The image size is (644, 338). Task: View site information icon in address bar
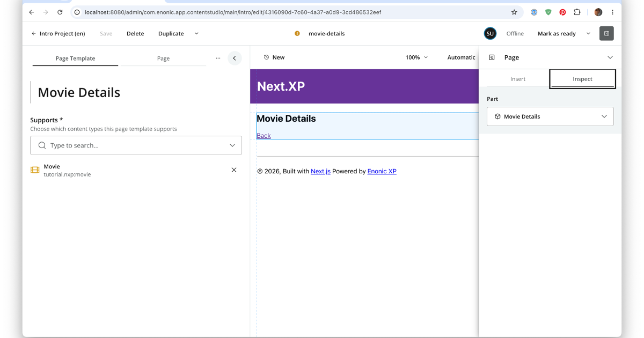point(77,12)
